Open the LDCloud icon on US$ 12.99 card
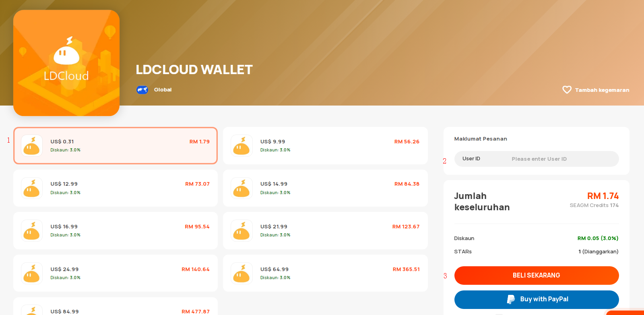 (x=32, y=188)
